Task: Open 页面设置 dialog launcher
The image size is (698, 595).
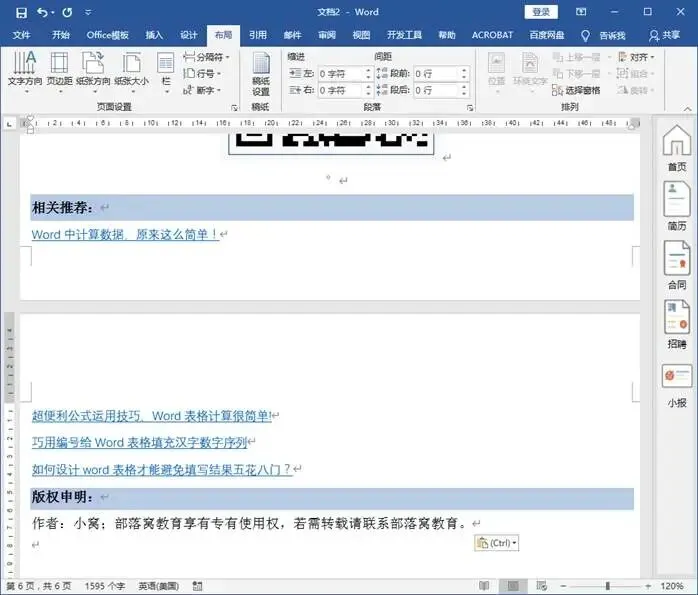Action: point(234,107)
